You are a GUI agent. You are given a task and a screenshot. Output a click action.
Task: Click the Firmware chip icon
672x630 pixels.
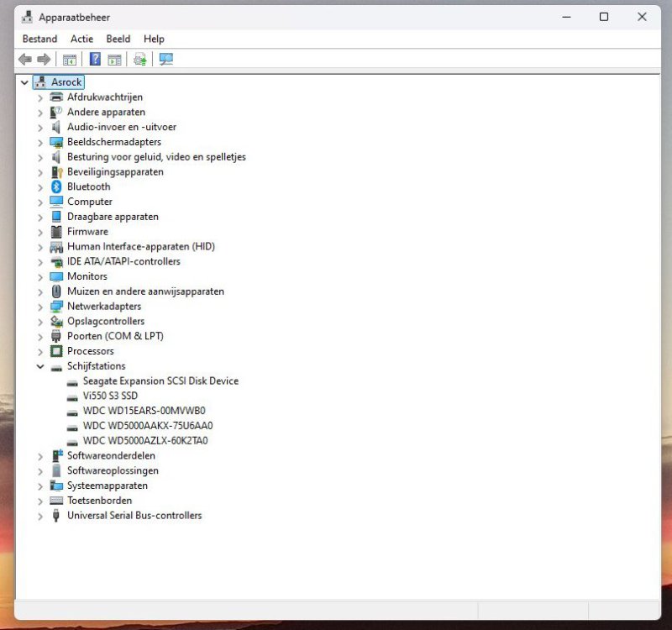pos(56,232)
